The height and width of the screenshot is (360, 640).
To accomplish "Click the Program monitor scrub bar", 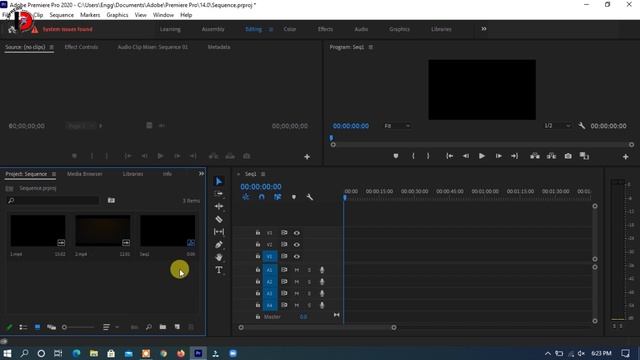I will [482, 145].
